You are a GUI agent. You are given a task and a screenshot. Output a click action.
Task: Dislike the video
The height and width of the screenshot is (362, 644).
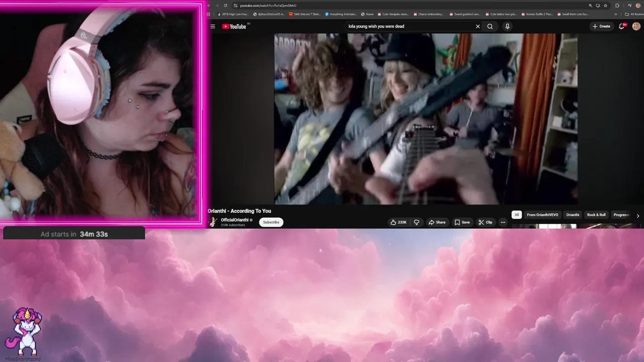417,222
